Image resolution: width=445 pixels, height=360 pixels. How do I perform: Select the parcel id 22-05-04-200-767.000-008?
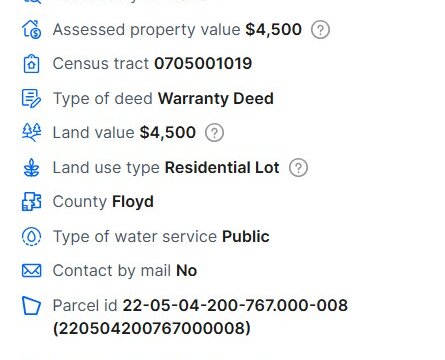pyautogui.click(x=235, y=305)
